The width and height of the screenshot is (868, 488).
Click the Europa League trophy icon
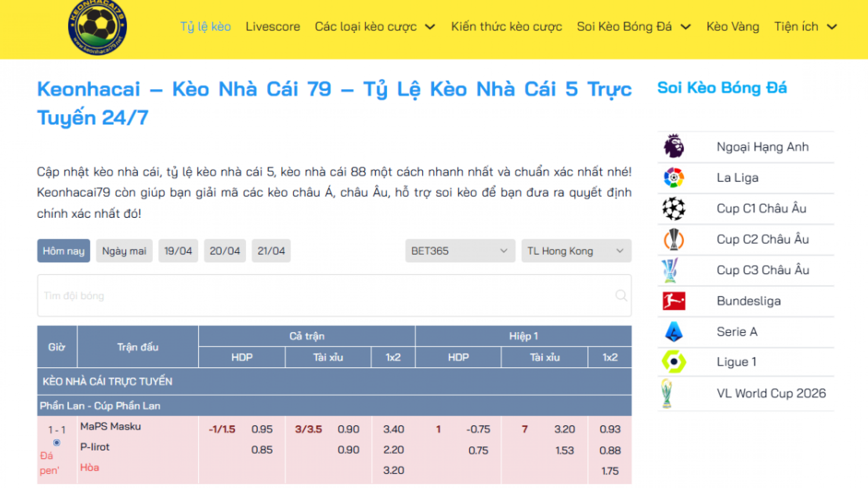click(x=674, y=239)
